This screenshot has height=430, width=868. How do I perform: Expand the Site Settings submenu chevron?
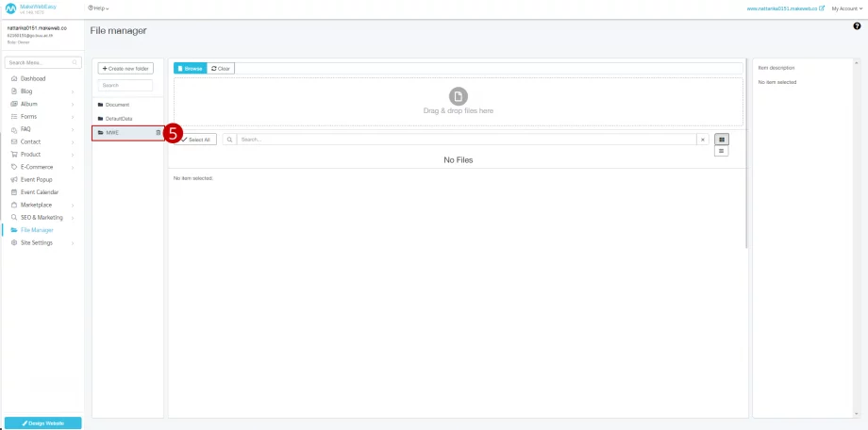[73, 243]
